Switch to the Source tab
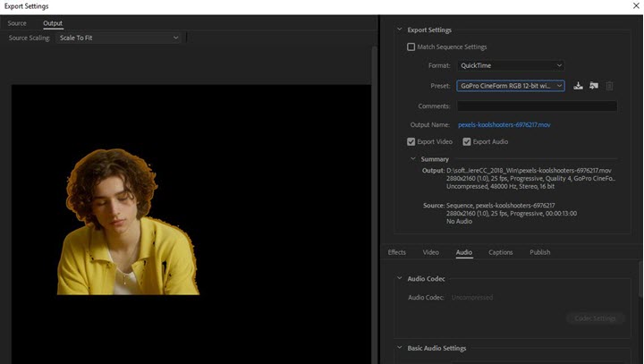644x364 pixels. [18, 23]
